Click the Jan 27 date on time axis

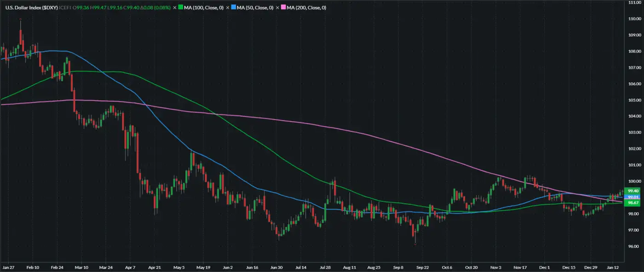(8, 267)
